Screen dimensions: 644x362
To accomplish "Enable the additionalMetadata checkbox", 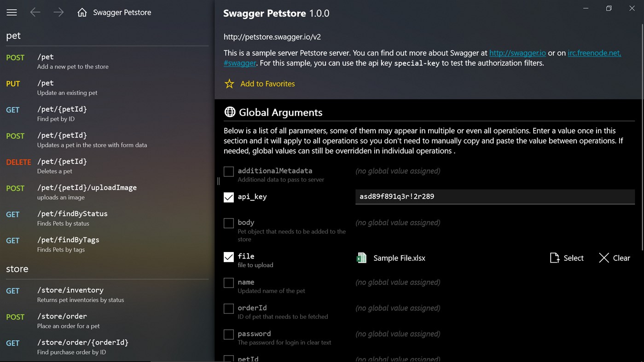I will [228, 171].
